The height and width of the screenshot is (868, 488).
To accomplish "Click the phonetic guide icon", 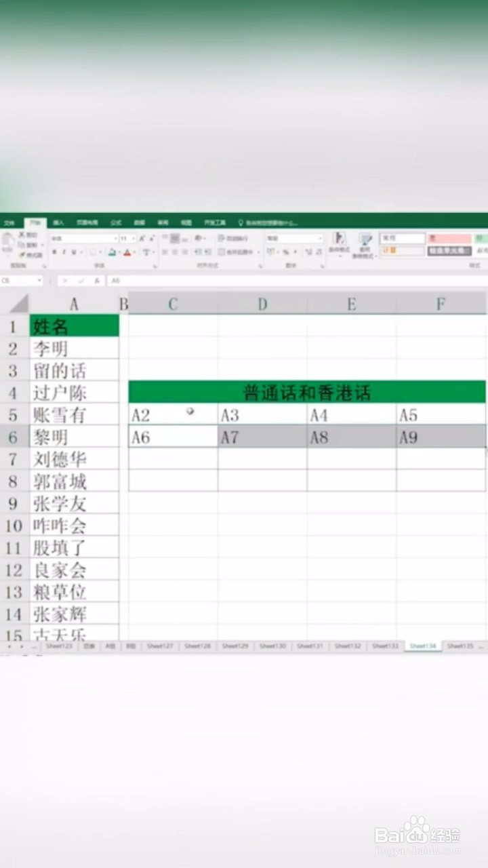I will 146,252.
